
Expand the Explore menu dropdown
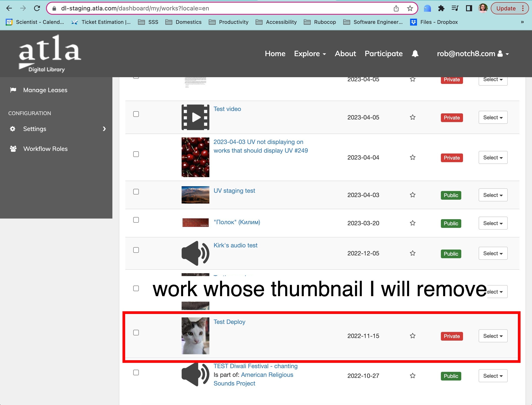[310, 54]
